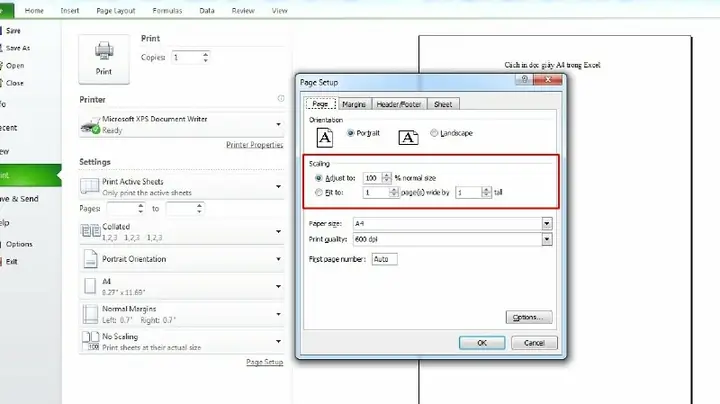
Task: Open the Paper size combo box in dialog
Action: click(546, 224)
